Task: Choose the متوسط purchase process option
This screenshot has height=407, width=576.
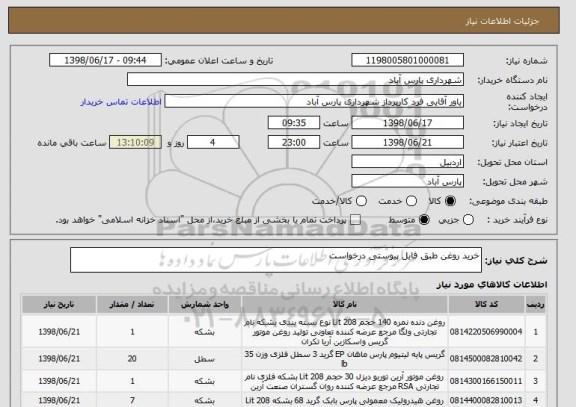Action: pos(424,220)
